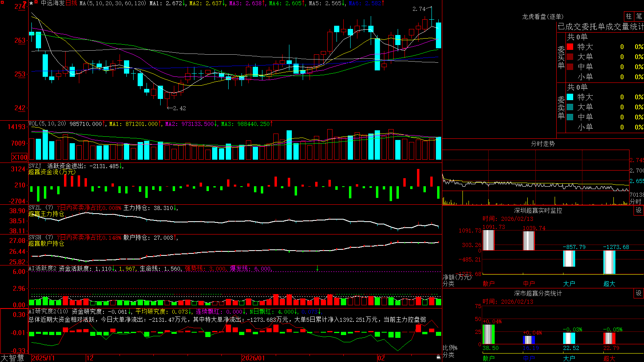Click the 2.74 high price annotation
Viewport: 644px width, 362px height.
[x=419, y=9]
